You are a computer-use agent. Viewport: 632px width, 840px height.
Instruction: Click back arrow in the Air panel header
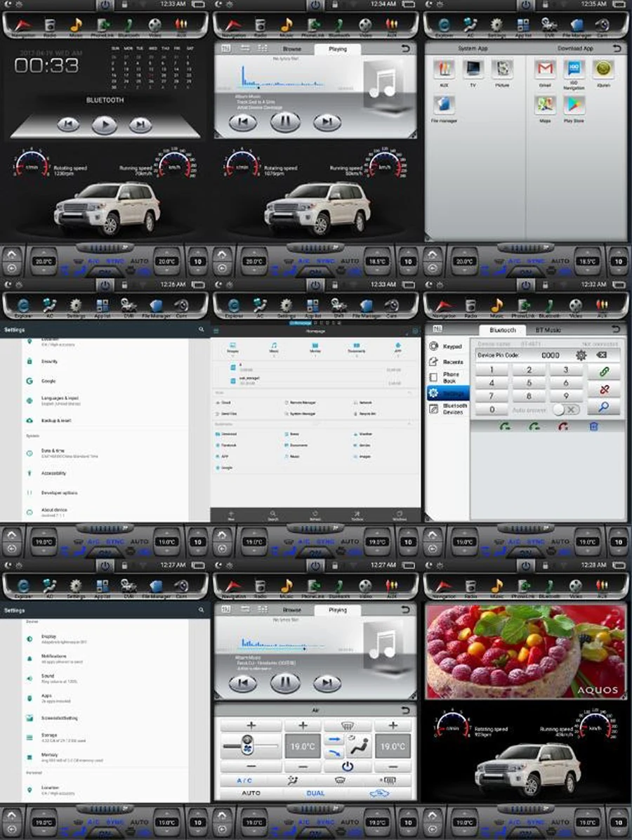pyautogui.click(x=405, y=710)
